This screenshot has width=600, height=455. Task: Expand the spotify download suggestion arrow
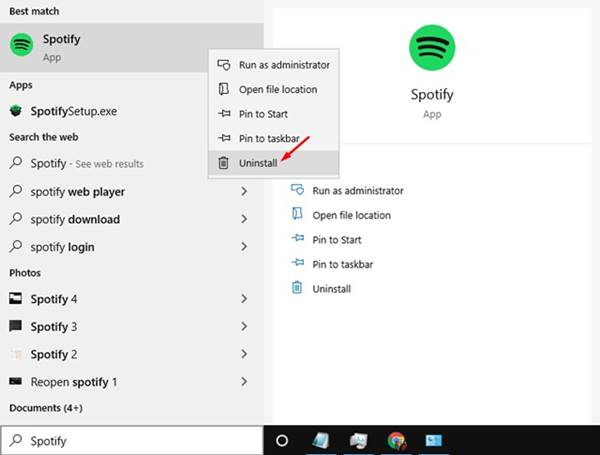pyautogui.click(x=244, y=219)
